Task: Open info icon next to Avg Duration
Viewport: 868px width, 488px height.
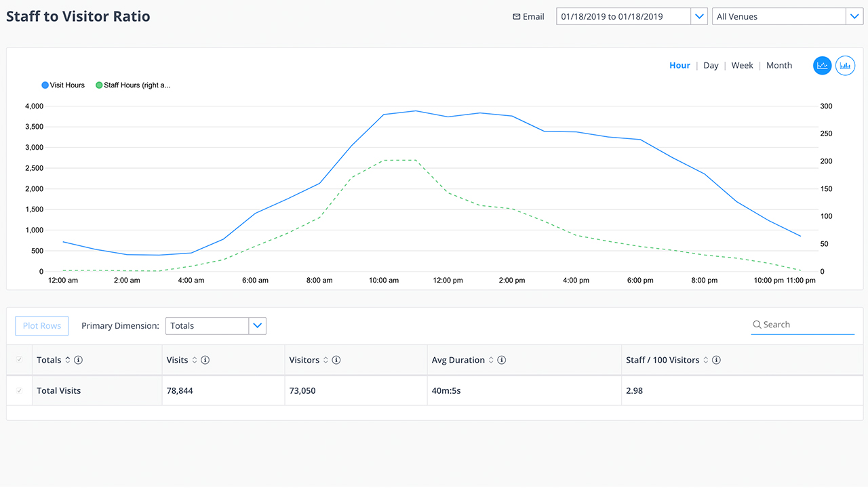Action: (502, 360)
